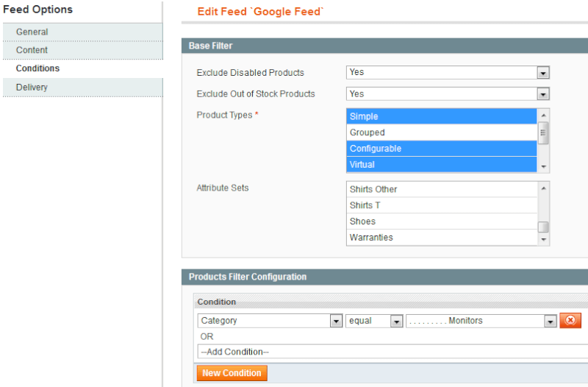Select Grouped in Product Types
Screen dimensions: 588x387
click(x=442, y=132)
